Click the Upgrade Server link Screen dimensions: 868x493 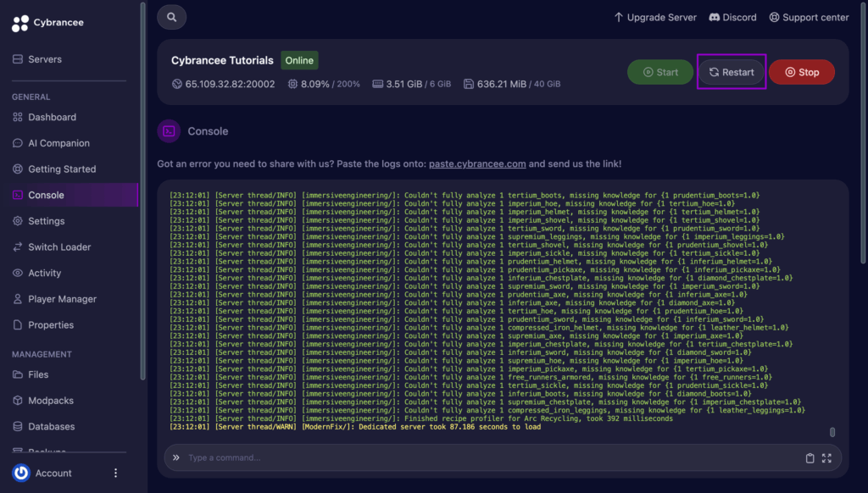pyautogui.click(x=655, y=18)
